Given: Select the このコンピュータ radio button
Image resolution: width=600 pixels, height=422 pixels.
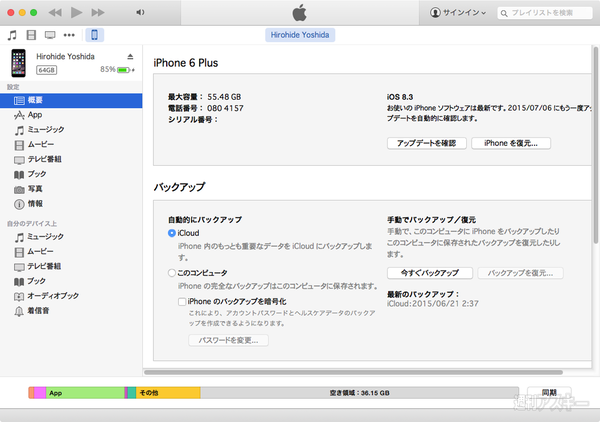Looking at the screenshot, I should click(172, 273).
